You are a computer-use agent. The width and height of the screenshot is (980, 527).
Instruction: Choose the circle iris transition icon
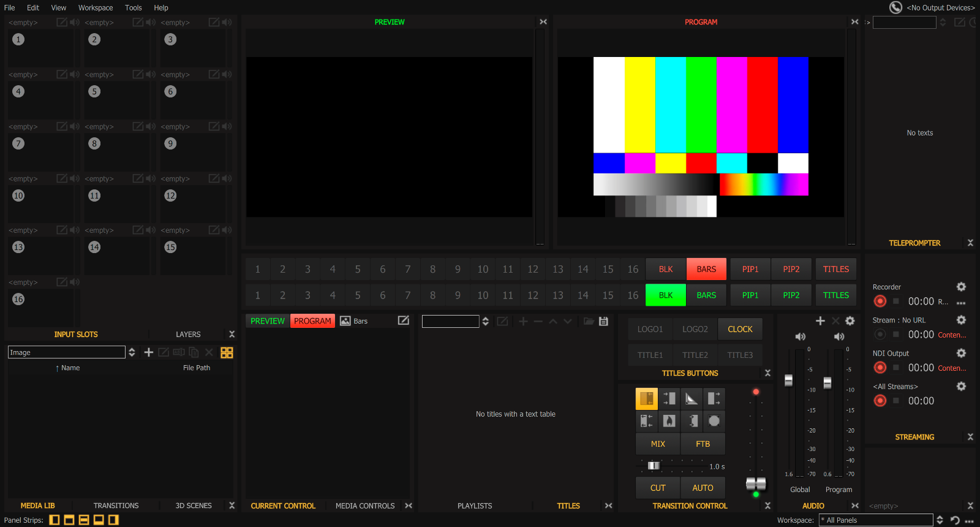point(714,421)
